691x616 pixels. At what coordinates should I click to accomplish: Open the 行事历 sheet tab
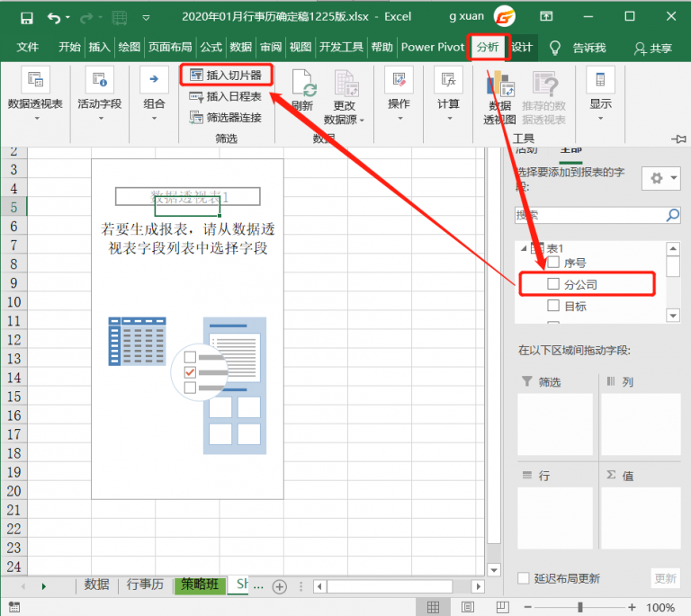click(146, 585)
